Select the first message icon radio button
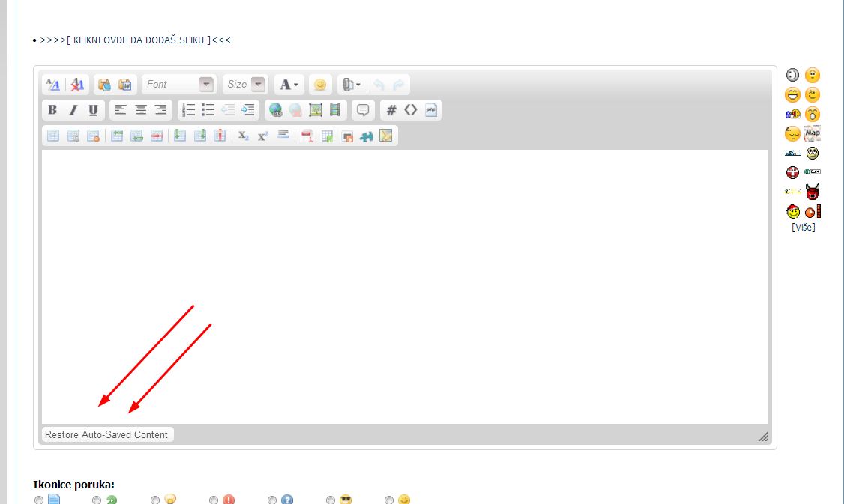 pyautogui.click(x=39, y=500)
